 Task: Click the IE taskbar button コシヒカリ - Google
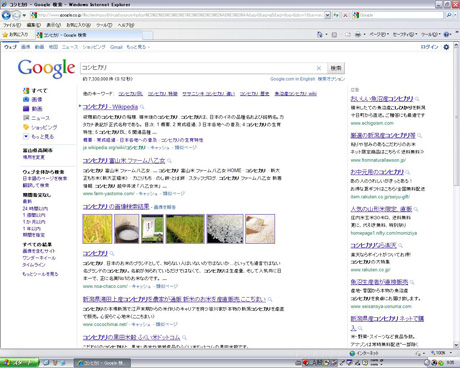coord(102,363)
